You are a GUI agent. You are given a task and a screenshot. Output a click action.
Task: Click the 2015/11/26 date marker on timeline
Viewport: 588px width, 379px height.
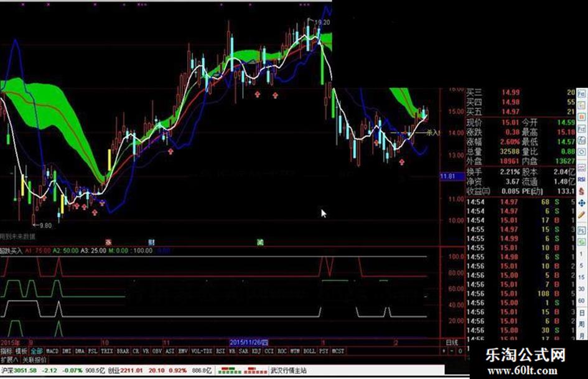click(x=249, y=343)
